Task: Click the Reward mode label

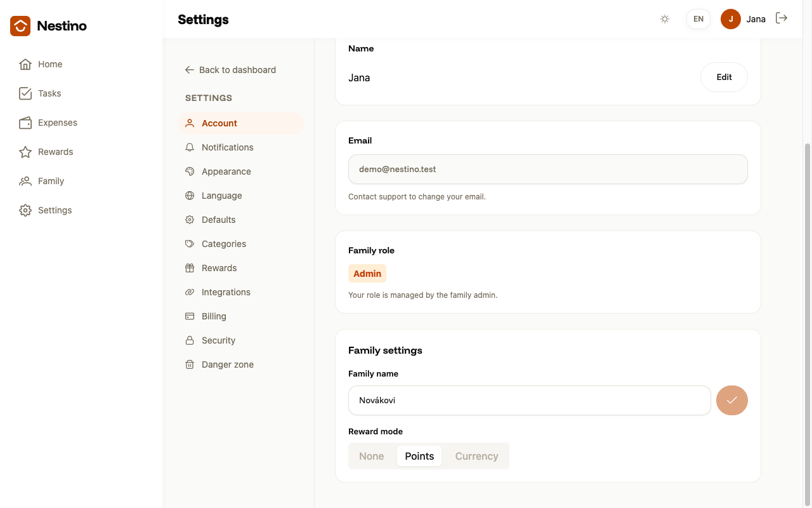Action: click(376, 432)
